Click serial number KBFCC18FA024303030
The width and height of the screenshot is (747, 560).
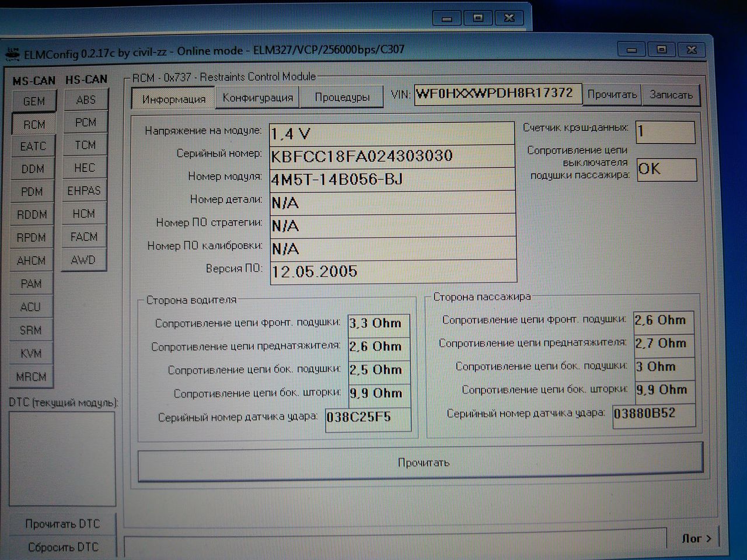point(392,156)
